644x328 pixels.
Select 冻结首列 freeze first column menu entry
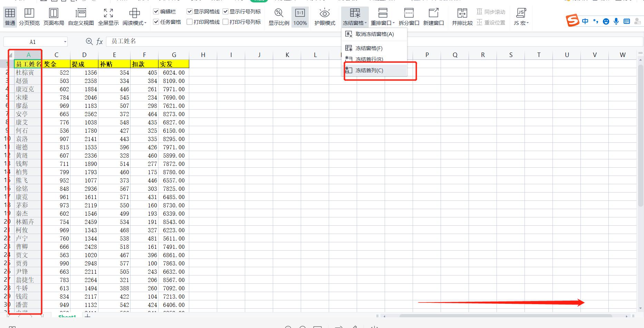(370, 70)
